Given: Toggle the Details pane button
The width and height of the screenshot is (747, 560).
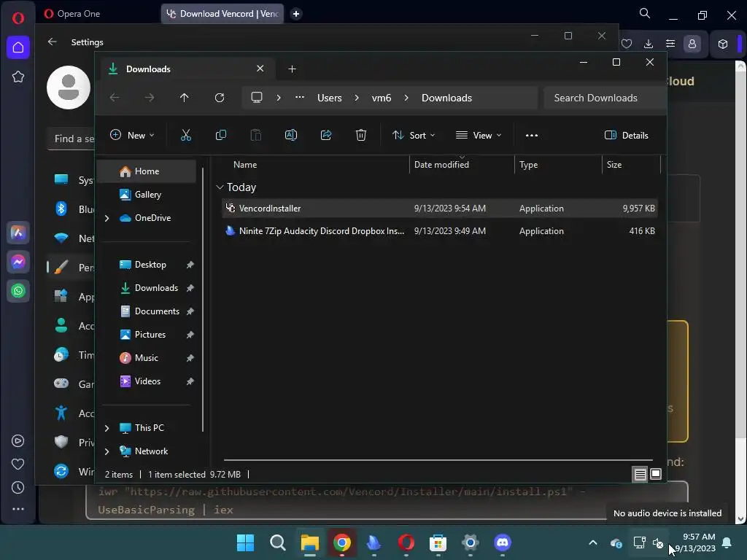Looking at the screenshot, I should 626,135.
